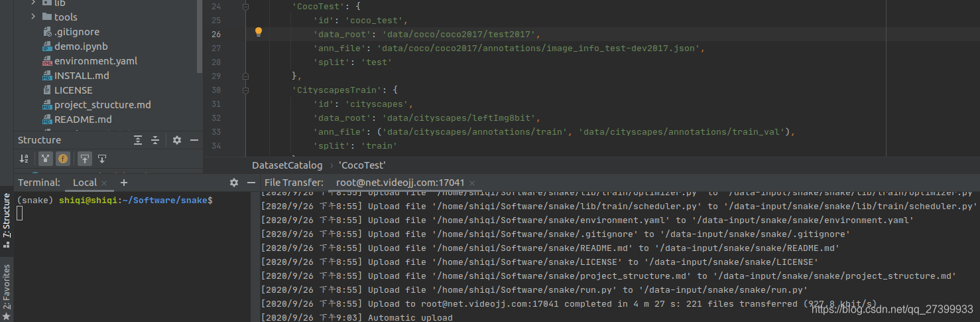Viewport: 980px width, 322px height.
Task: Click the Autoscroll from Source icon
Action: 102,159
